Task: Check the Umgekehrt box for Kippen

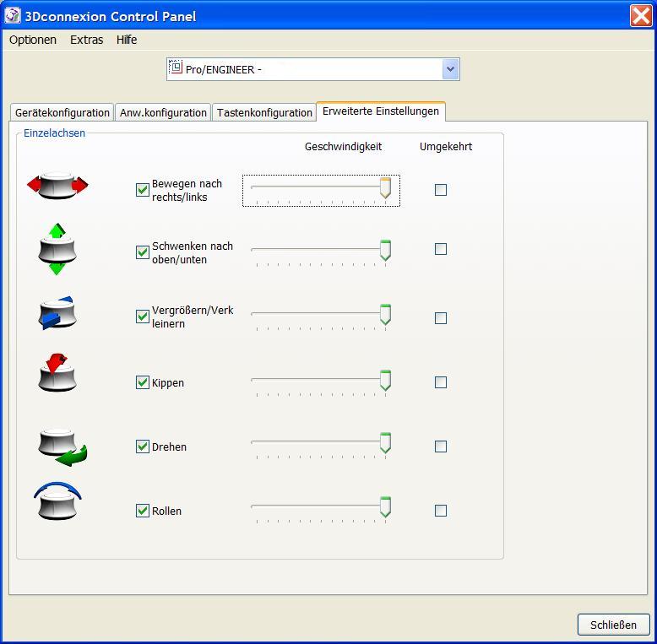Action: [441, 382]
